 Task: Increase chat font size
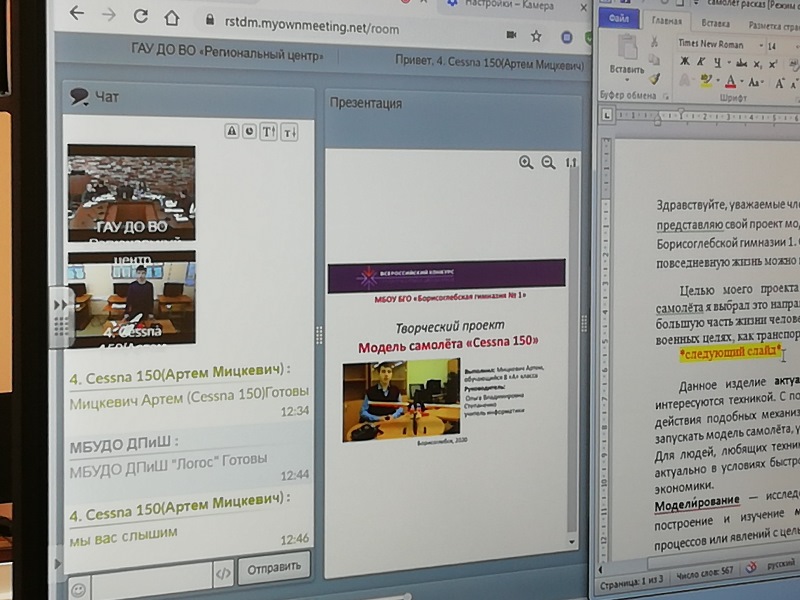click(268, 132)
